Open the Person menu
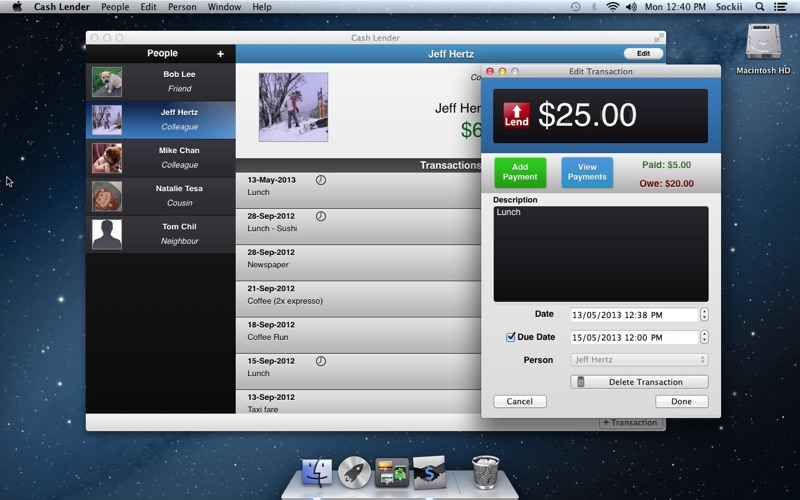800x500 pixels. pos(182,7)
